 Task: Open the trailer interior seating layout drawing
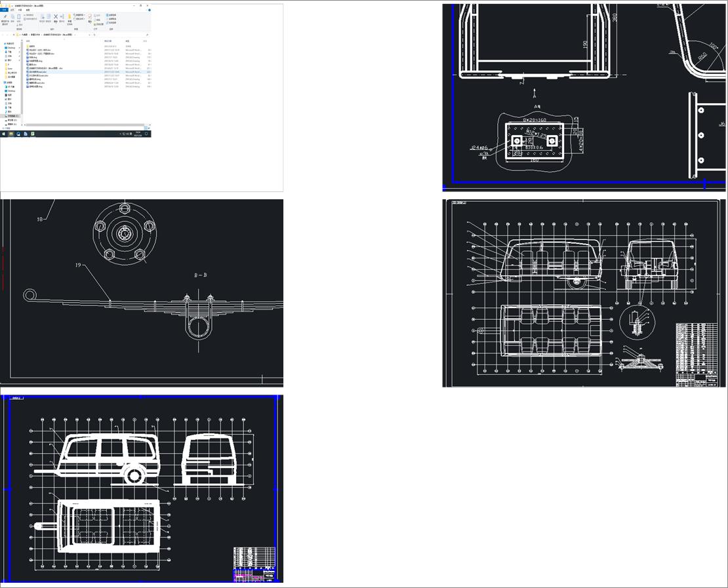[584, 293]
